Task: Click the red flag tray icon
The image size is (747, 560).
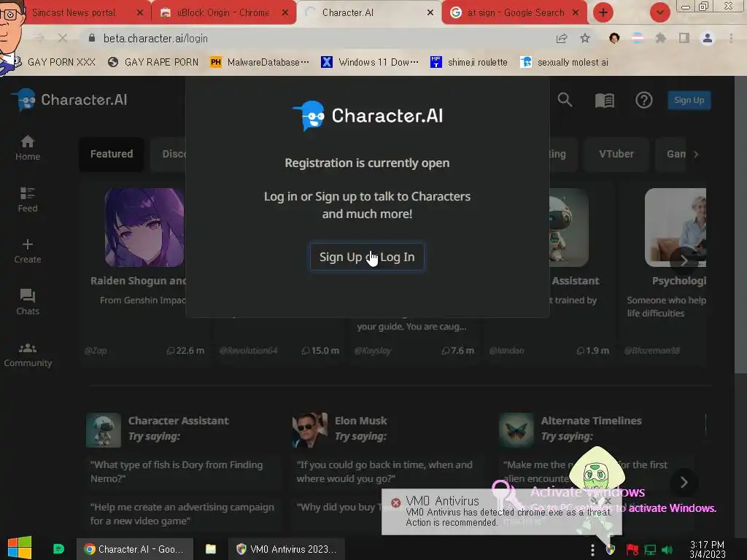Action: (632, 550)
